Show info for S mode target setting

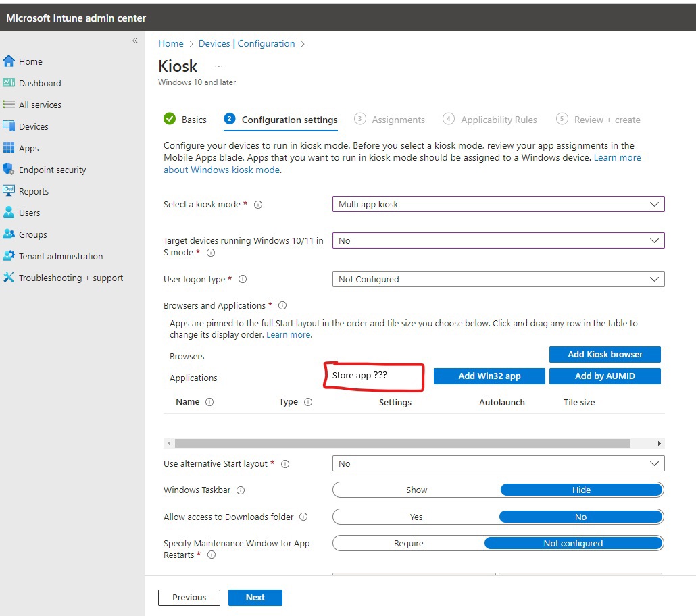[x=211, y=253]
